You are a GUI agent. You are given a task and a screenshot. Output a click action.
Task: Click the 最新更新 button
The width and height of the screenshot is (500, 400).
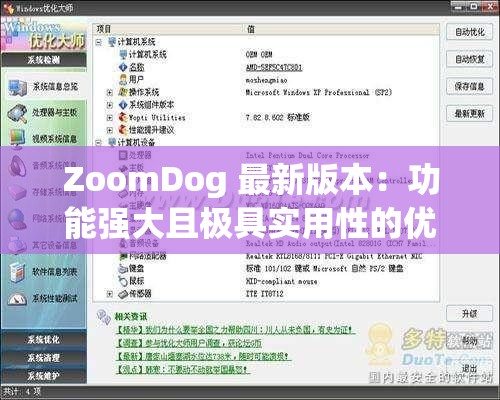pyautogui.click(x=470, y=114)
